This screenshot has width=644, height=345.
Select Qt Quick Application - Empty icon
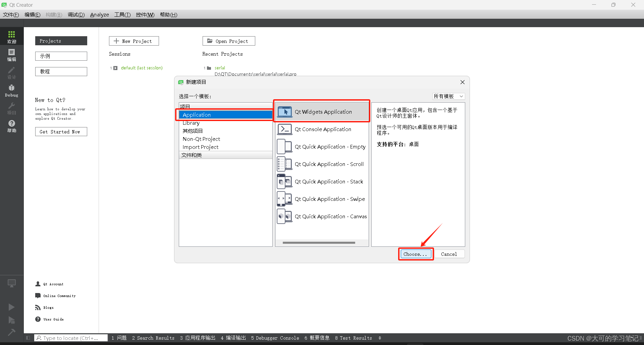(x=285, y=147)
